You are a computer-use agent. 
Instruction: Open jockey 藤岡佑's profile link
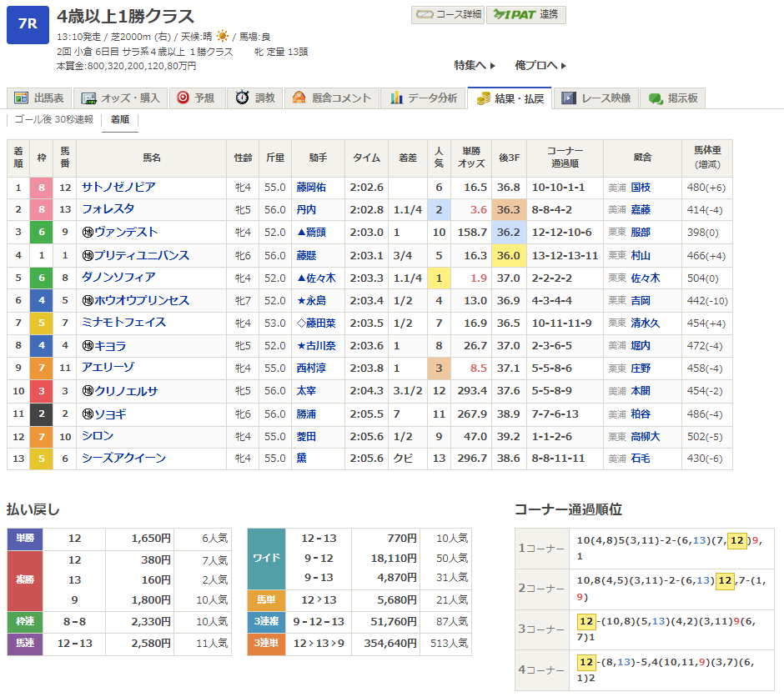(312, 188)
